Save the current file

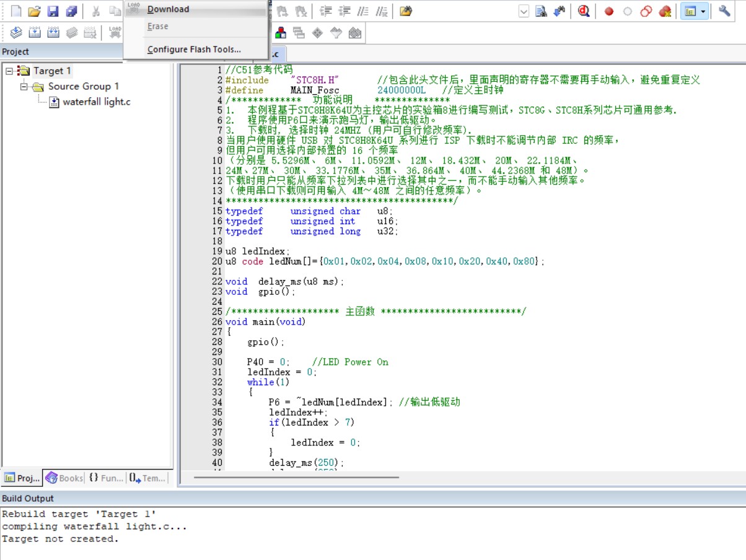coord(53,11)
